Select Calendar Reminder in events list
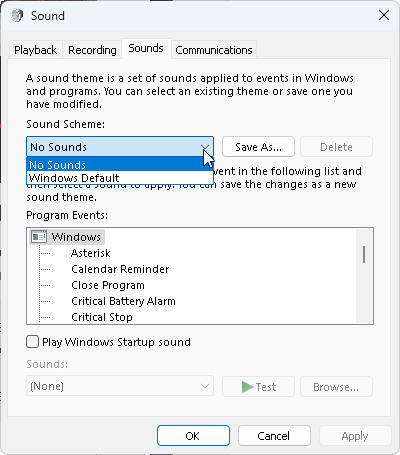Viewport: 400px width, 455px height. [x=120, y=269]
